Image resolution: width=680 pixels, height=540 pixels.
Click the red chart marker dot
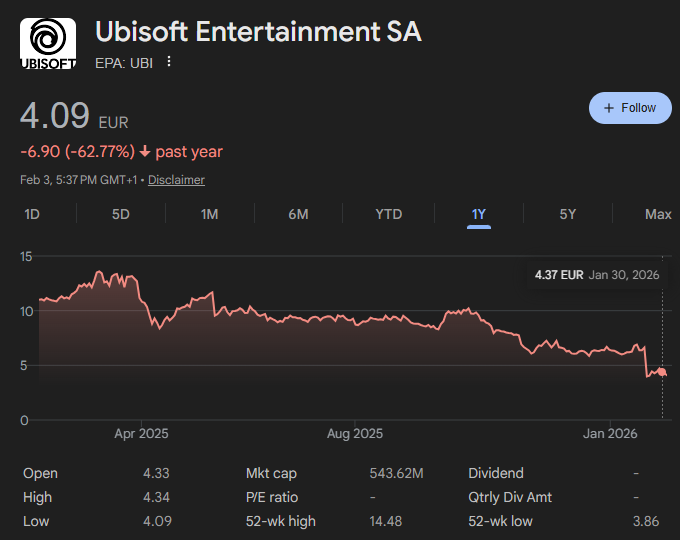coord(661,372)
